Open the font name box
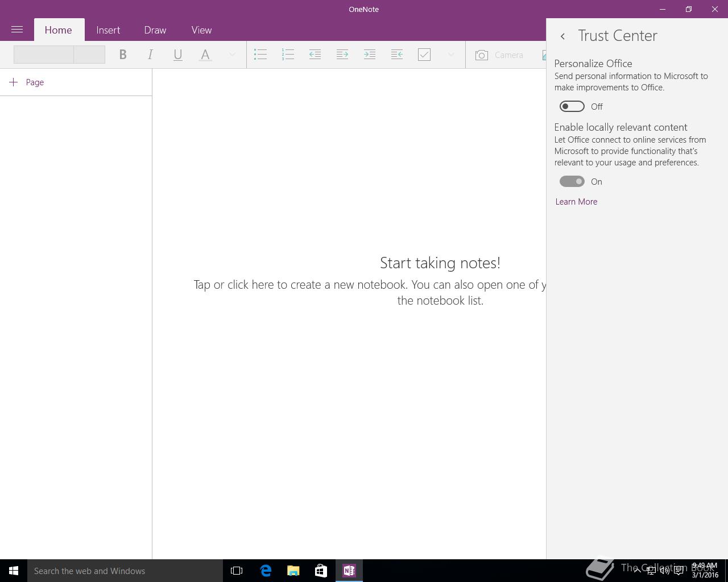Screen dimensions: 728x582 click(44, 55)
